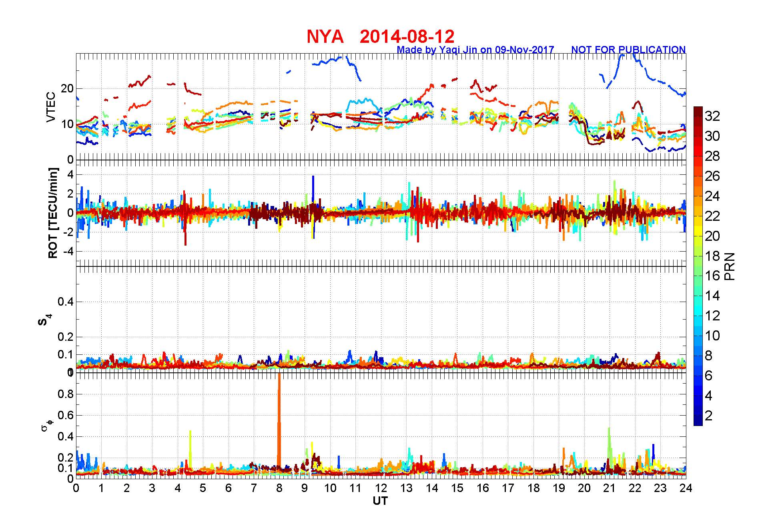Click the VTEC axis label
Screen dimensions: 762x532
(x=51, y=107)
